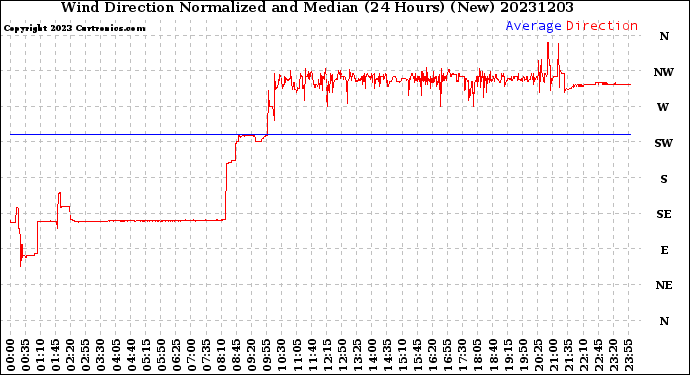Click the 'W' axis label

(663, 107)
